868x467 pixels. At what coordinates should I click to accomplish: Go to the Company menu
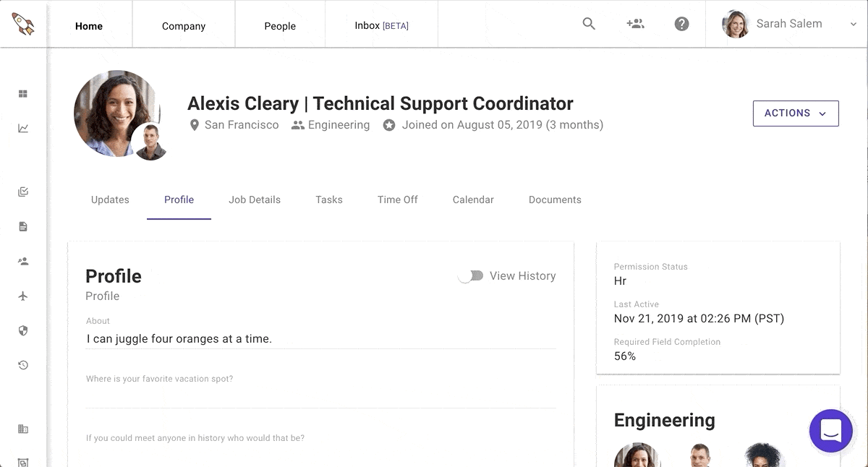(x=184, y=26)
